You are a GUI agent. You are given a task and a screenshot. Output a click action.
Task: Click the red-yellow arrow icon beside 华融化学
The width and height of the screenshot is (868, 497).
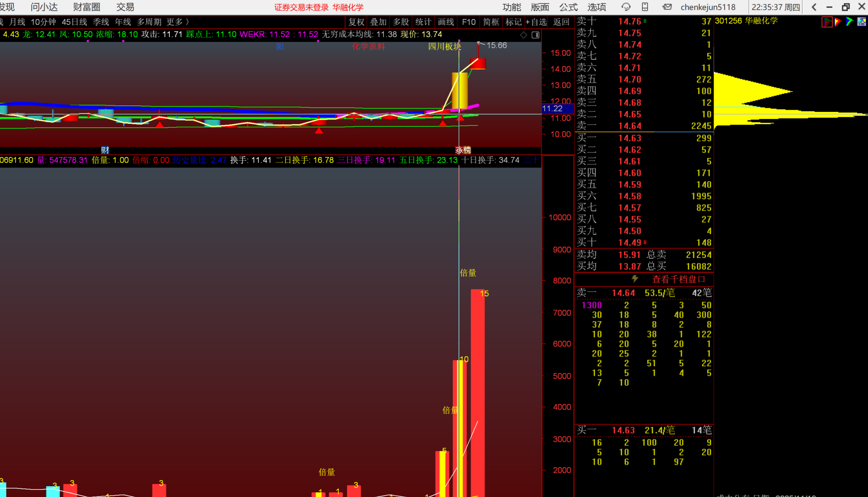coord(837,21)
